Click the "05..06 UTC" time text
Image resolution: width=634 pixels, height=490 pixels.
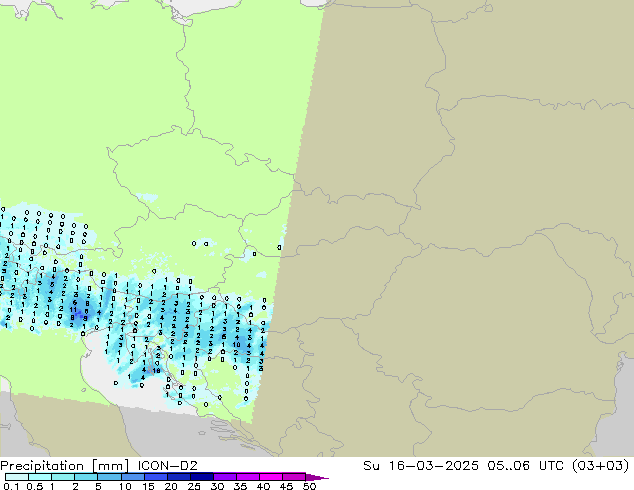[526, 466]
